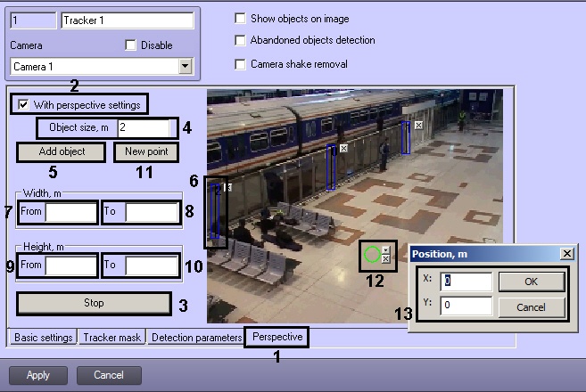Open the Detection parameters tab
This screenshot has height=392, width=586.
coord(195,338)
